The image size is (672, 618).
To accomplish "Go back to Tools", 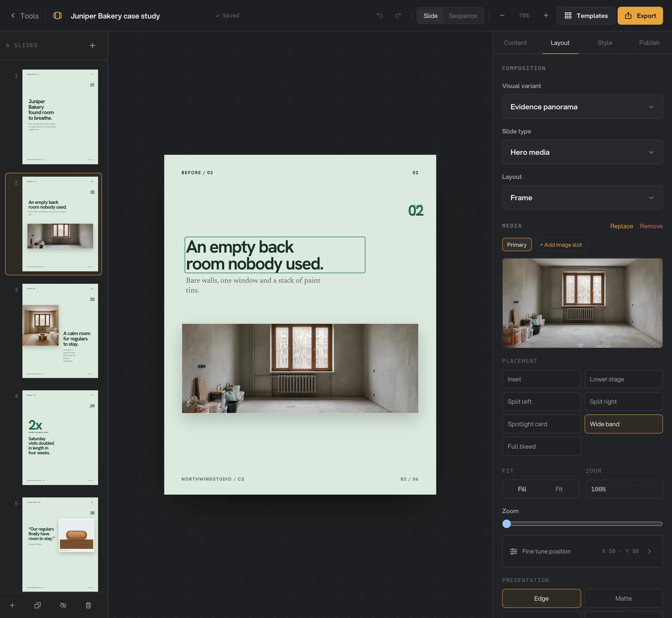I will pyautogui.click(x=25, y=16).
